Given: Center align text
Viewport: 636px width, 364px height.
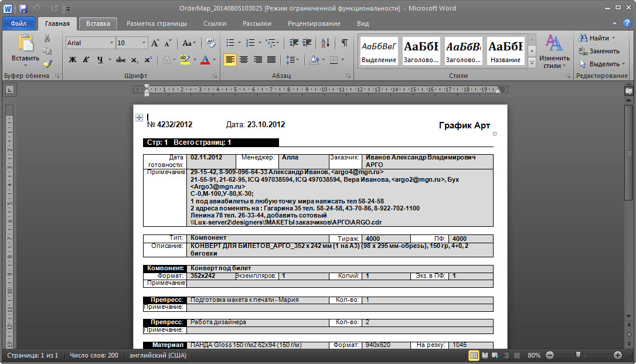Looking at the screenshot, I should pos(244,60).
